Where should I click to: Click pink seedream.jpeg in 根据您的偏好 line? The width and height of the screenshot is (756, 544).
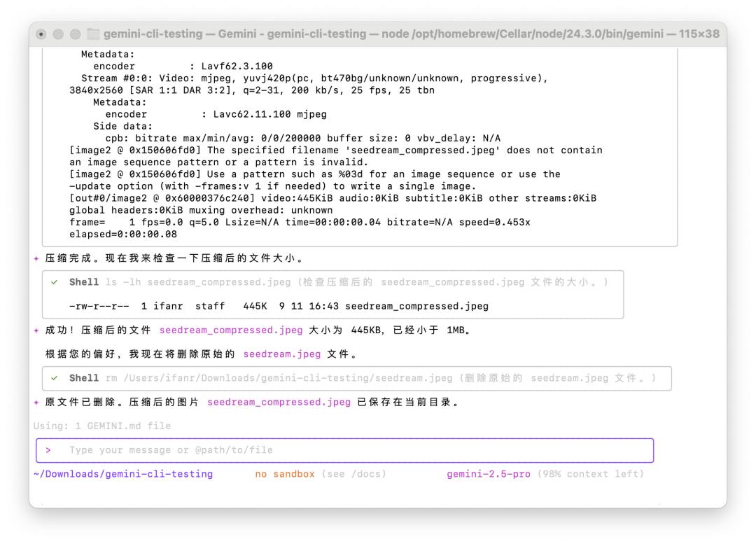(282, 354)
